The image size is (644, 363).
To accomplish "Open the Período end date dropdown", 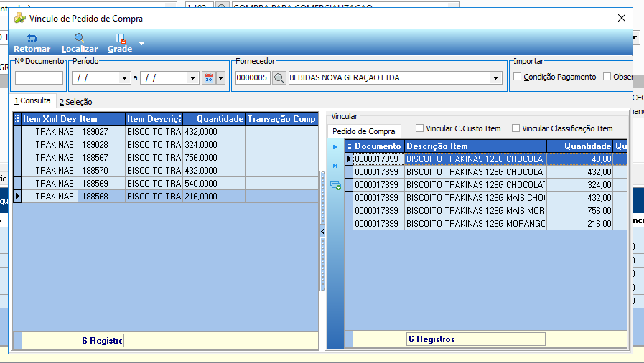I will tap(192, 78).
